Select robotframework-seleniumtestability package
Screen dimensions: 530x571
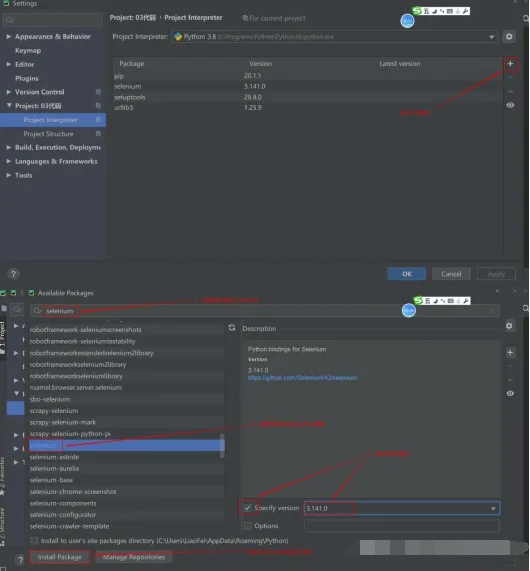pyautogui.click(x=126, y=341)
